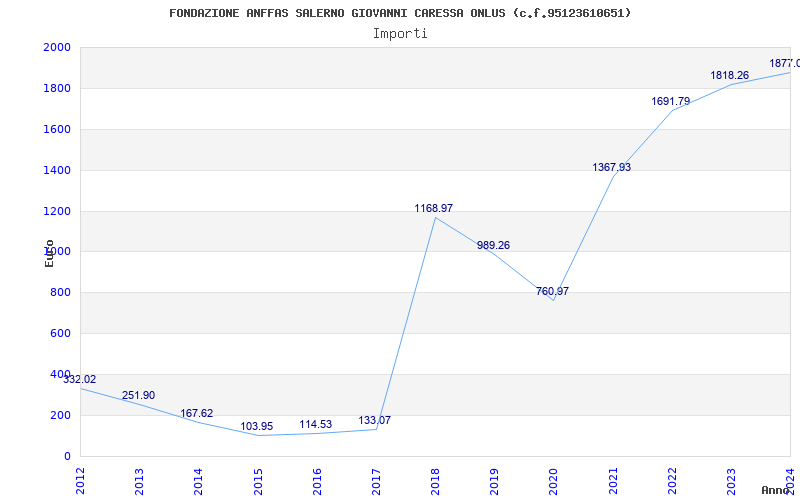The width and height of the screenshot is (800, 500).
Task: Select the 1818.26 data label
Action: tap(730, 76)
